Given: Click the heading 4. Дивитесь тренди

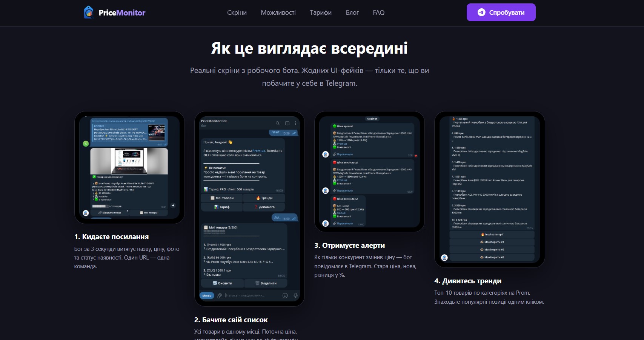Looking at the screenshot, I should (x=468, y=281).
